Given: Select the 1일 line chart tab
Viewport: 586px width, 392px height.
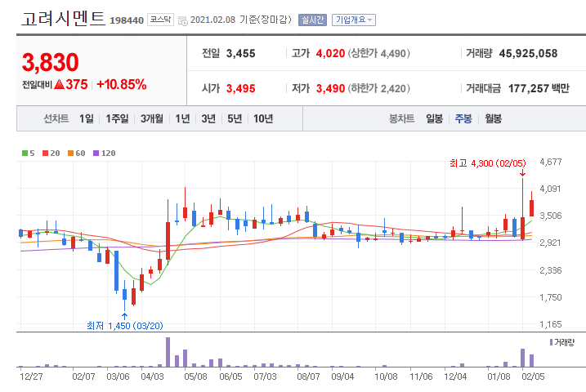Looking at the screenshot, I should coord(87,118).
